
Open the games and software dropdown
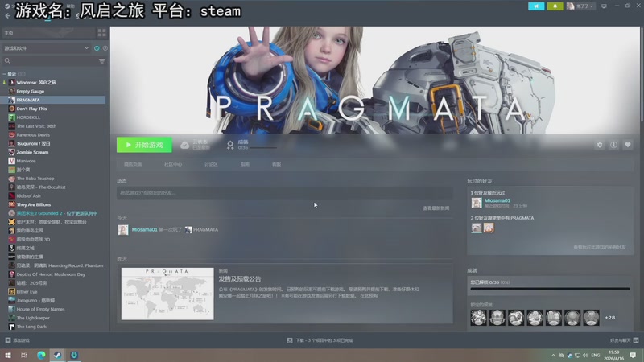[47, 48]
